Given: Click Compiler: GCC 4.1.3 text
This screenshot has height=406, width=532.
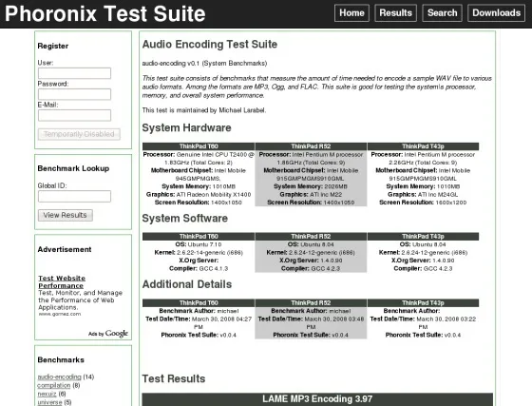Looking at the screenshot, I should pyautogui.click(x=199, y=268).
